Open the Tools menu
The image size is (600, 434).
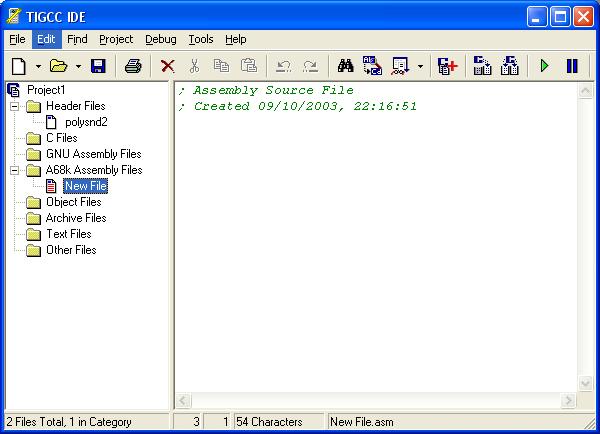click(201, 39)
